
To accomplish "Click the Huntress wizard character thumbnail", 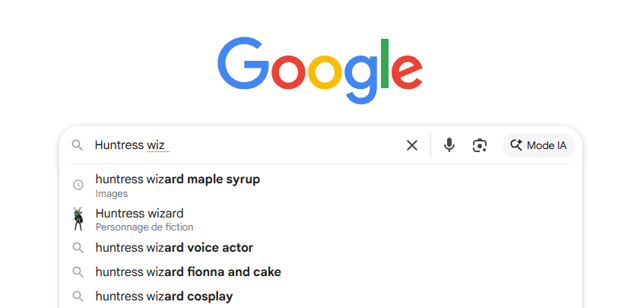I will pos(78,219).
